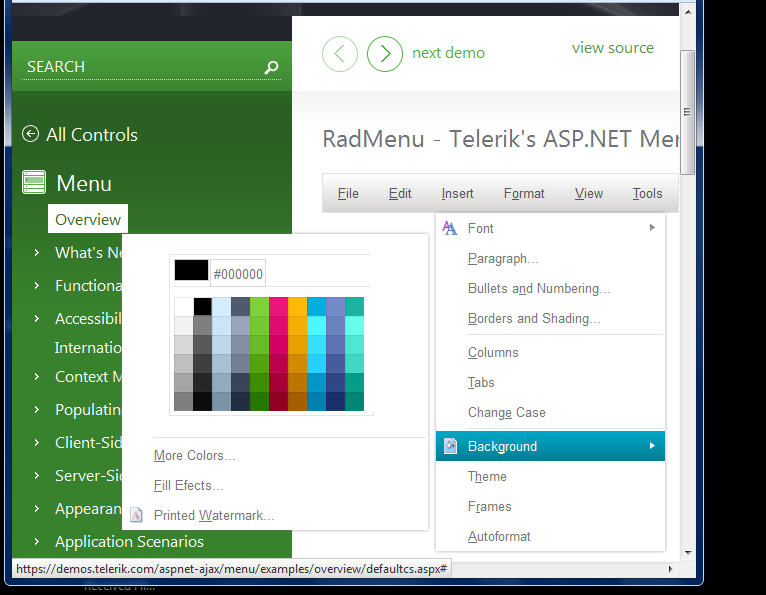Go to previous demo arrow button

click(340, 54)
